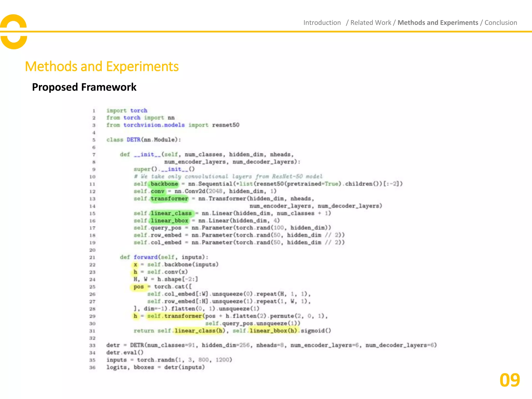Click 'from torch import nn' line
Screen dimensions: 532x399
point(140,118)
